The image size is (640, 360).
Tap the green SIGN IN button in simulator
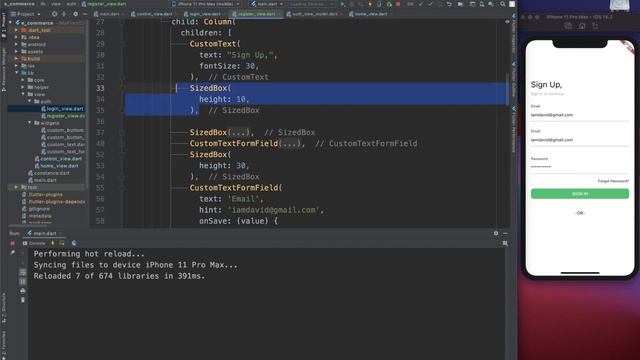point(580,193)
